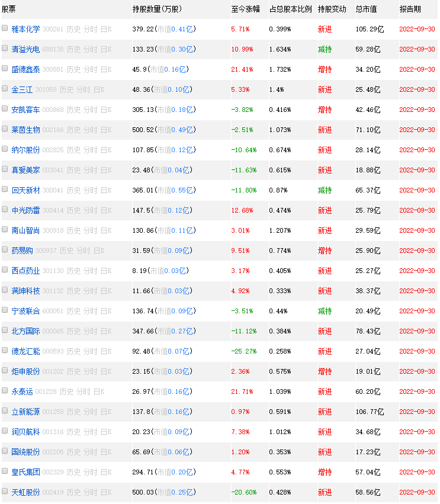The height and width of the screenshot is (504, 440).
Task: Tick the 天虹股份 row checkbox
Action: click(x=5, y=491)
